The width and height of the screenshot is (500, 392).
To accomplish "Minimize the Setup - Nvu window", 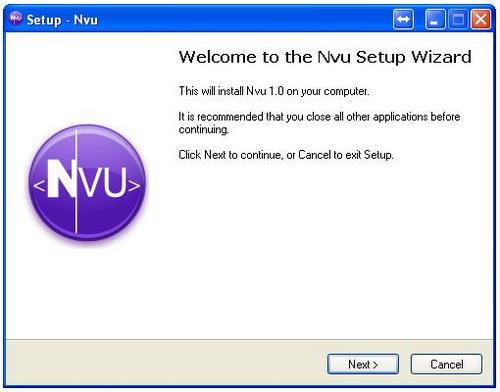I will click(435, 19).
